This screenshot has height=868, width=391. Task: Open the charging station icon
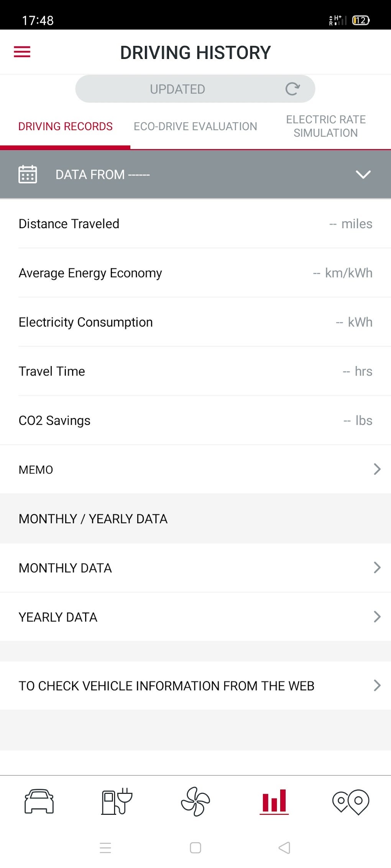(x=117, y=801)
